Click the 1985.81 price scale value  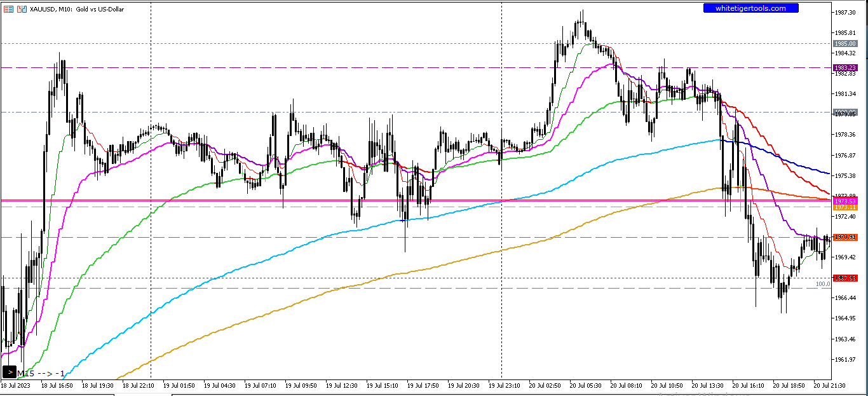pos(845,32)
